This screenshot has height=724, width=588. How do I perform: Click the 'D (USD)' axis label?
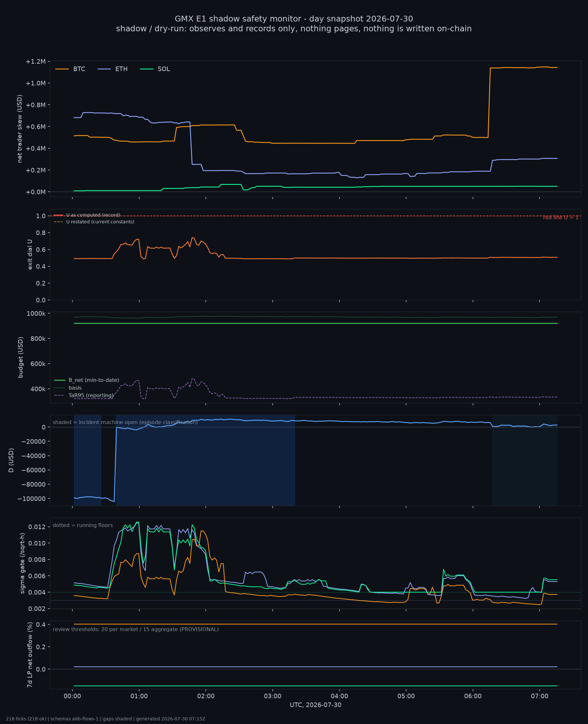[11, 461]
